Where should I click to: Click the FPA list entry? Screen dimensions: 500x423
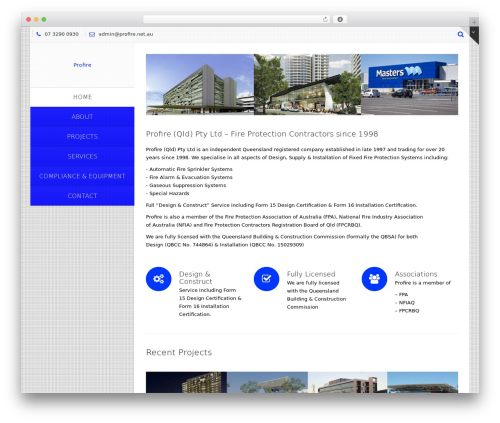(402, 295)
